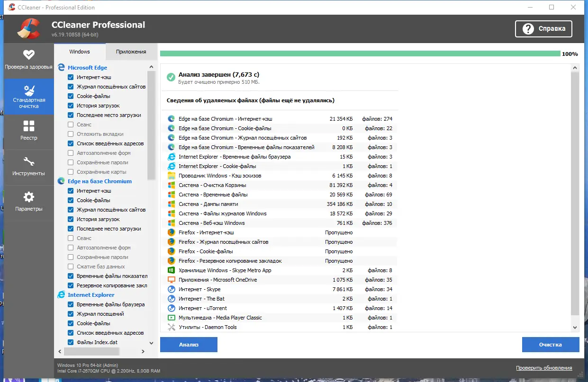Click folder icon of Проводник Windows Кэш эскизов
This screenshot has height=382, width=588.
click(x=171, y=176)
